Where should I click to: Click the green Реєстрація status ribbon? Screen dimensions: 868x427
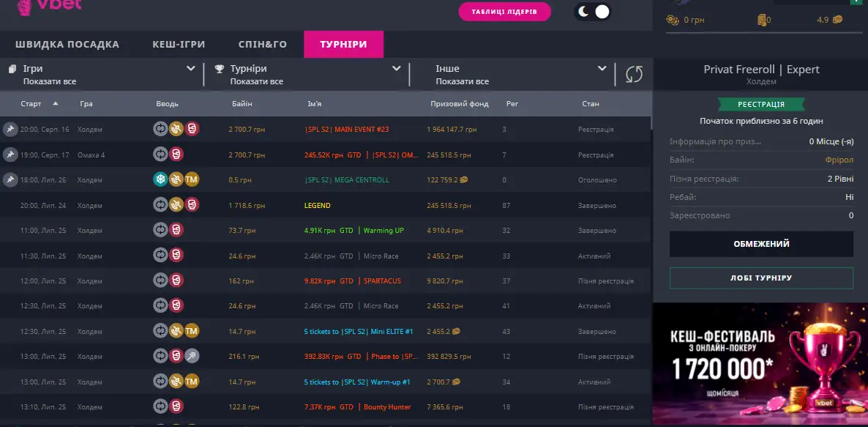coord(761,104)
